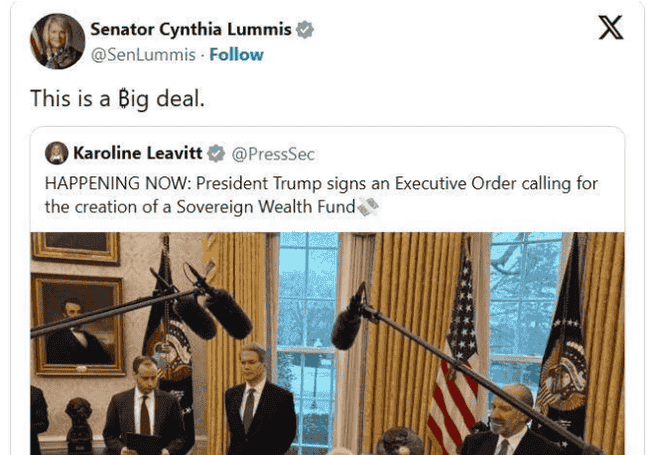Follow Senator Cynthia Lummis
The width and height of the screenshot is (650, 455).
(236, 55)
